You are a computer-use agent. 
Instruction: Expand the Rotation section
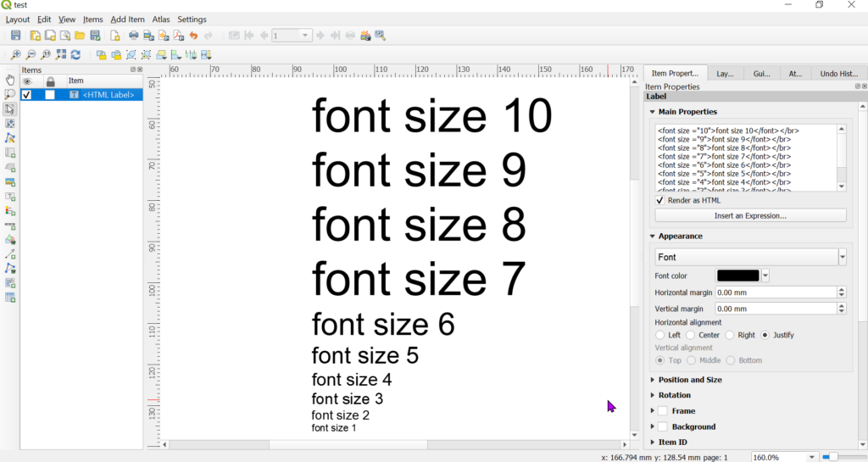[652, 395]
